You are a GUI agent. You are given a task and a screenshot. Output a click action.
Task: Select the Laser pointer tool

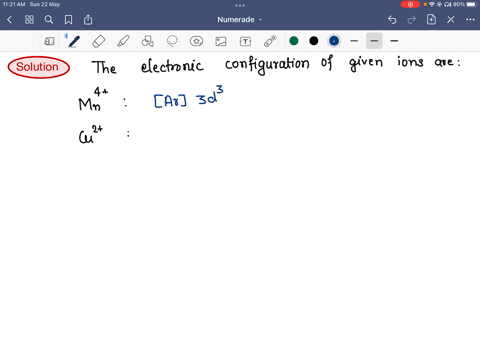[270, 41]
